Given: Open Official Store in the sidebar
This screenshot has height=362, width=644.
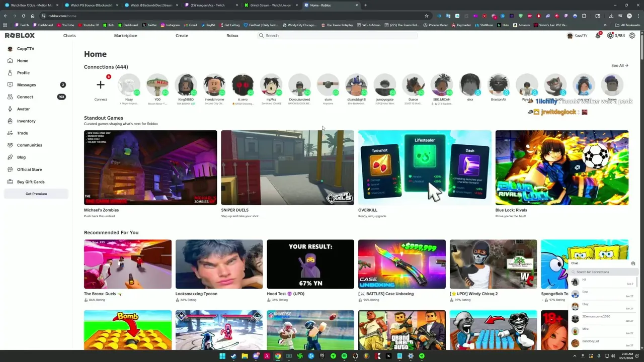Looking at the screenshot, I should [29, 169].
